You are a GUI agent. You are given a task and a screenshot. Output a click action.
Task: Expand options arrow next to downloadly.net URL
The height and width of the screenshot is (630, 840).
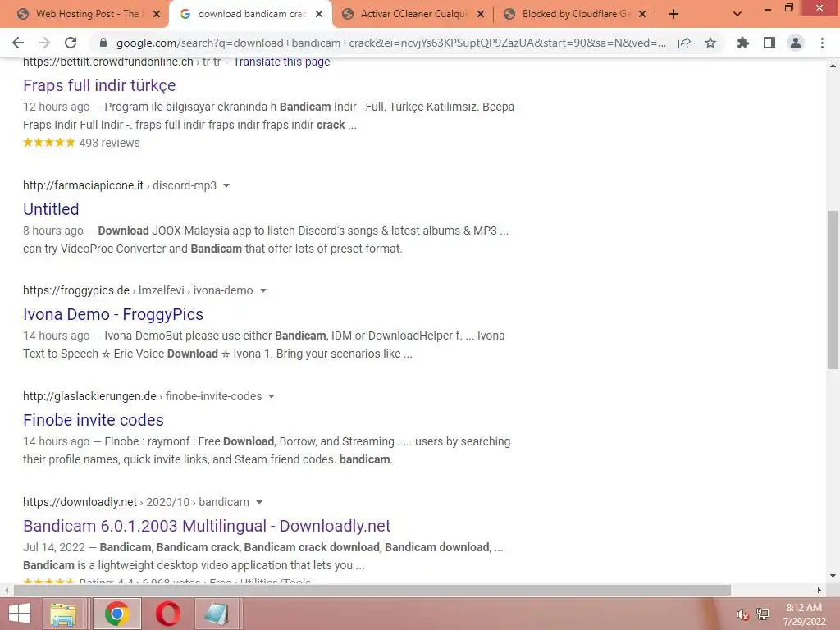click(259, 502)
